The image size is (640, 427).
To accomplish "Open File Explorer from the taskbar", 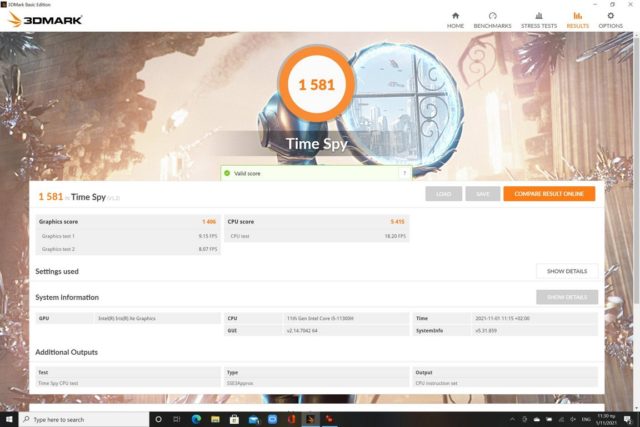I will click(x=215, y=419).
